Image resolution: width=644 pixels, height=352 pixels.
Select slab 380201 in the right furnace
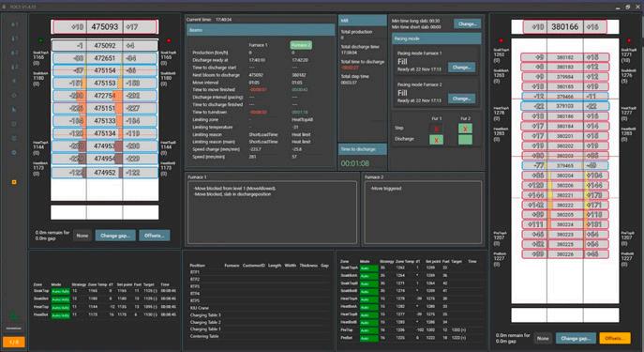point(565,136)
